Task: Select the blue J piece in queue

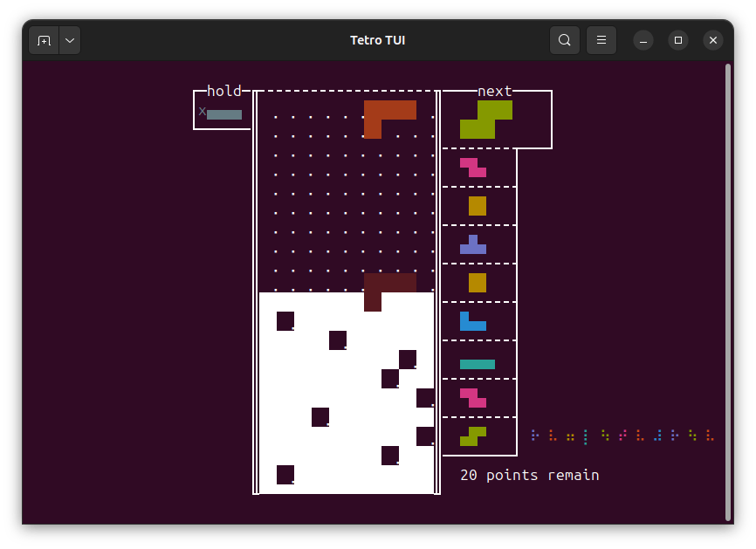Action: coord(473,321)
